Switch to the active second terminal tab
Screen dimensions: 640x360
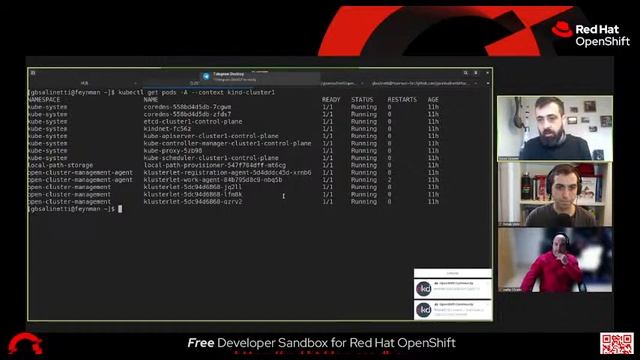[x=194, y=83]
